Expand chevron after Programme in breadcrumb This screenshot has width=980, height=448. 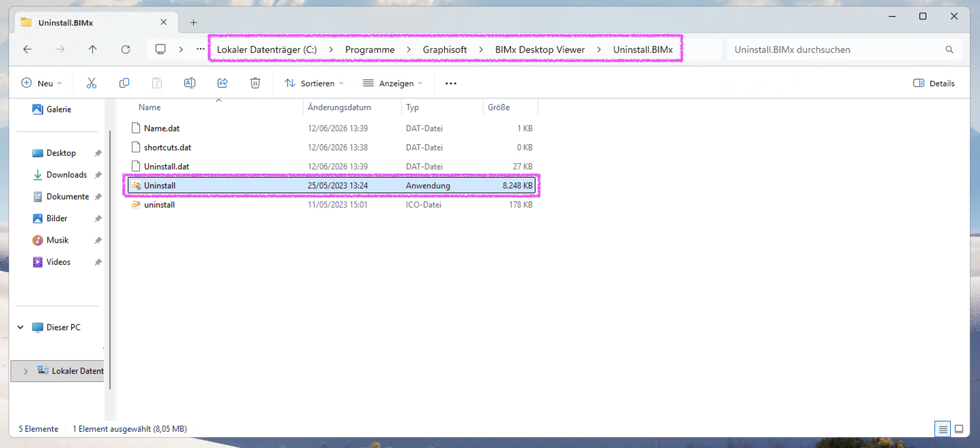(x=409, y=49)
